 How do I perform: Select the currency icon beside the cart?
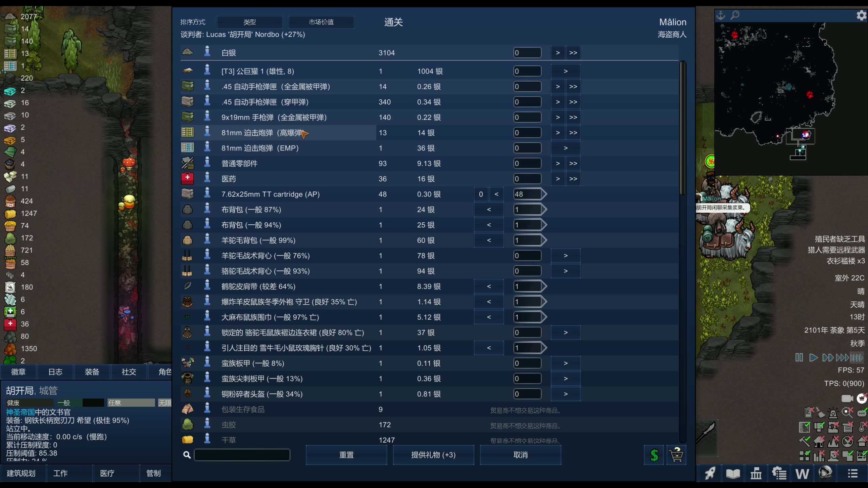click(654, 455)
